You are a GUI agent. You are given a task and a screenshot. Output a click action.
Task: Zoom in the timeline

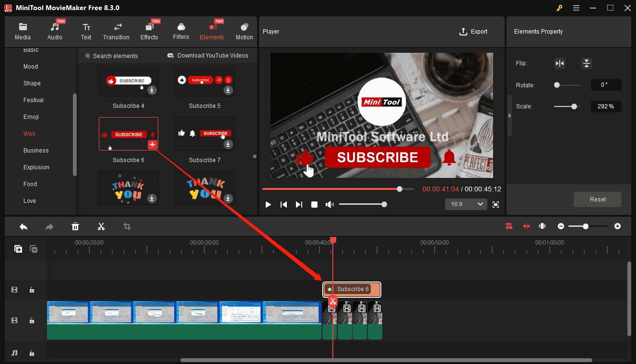(x=618, y=226)
